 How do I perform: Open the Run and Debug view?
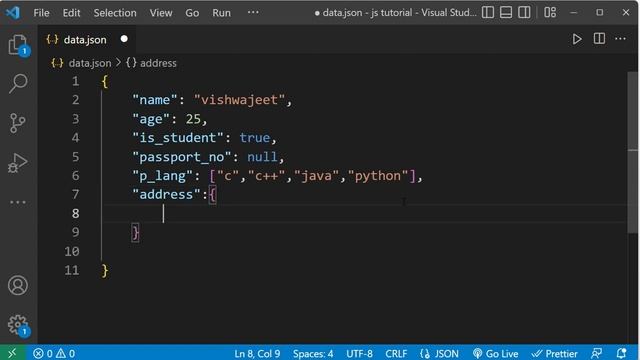pos(18,163)
